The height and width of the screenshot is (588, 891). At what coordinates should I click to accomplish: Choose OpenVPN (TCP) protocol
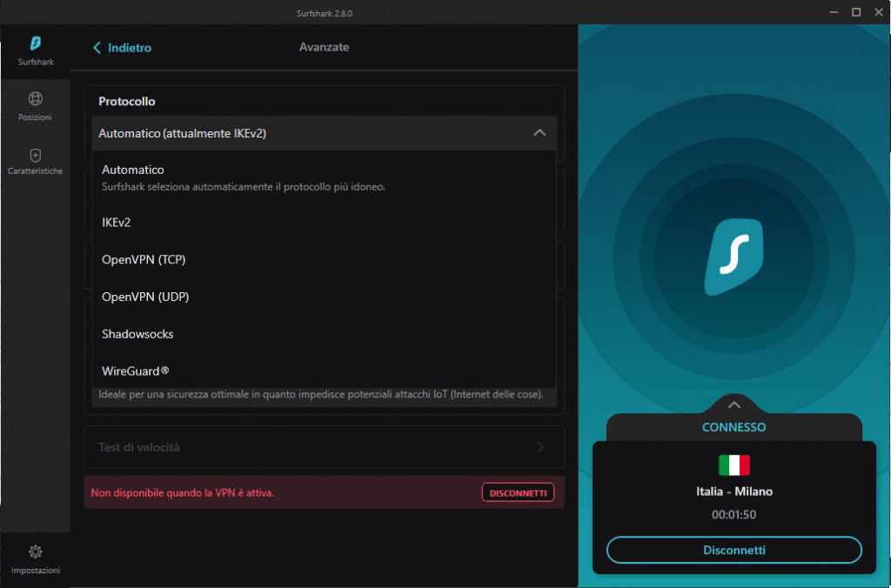(324, 259)
